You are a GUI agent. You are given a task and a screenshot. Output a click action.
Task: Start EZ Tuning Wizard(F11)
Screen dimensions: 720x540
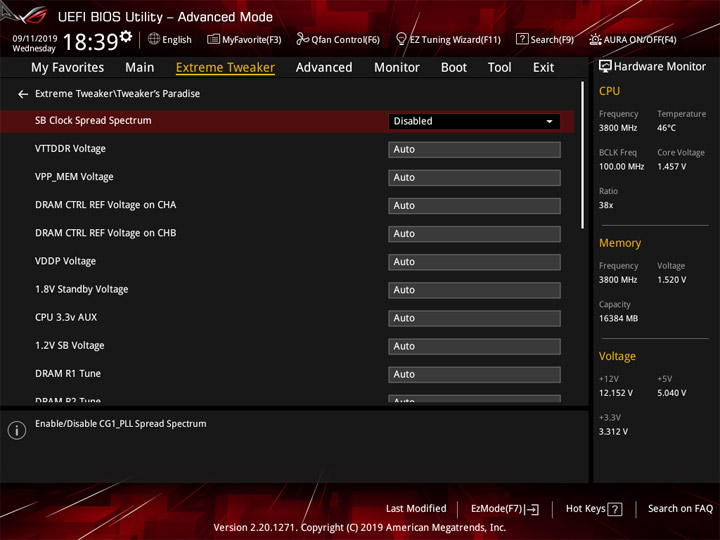click(x=448, y=39)
